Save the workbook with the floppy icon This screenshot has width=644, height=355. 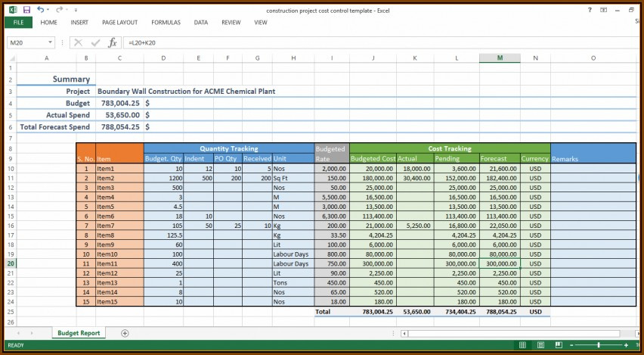(26, 10)
